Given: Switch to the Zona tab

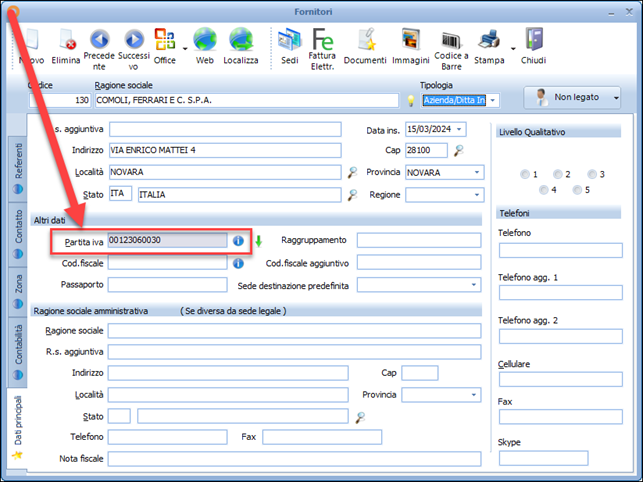Looking at the screenshot, I should [18, 292].
